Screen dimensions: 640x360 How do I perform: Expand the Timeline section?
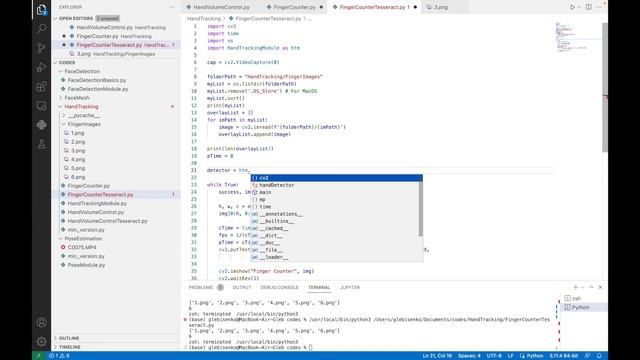point(116,347)
